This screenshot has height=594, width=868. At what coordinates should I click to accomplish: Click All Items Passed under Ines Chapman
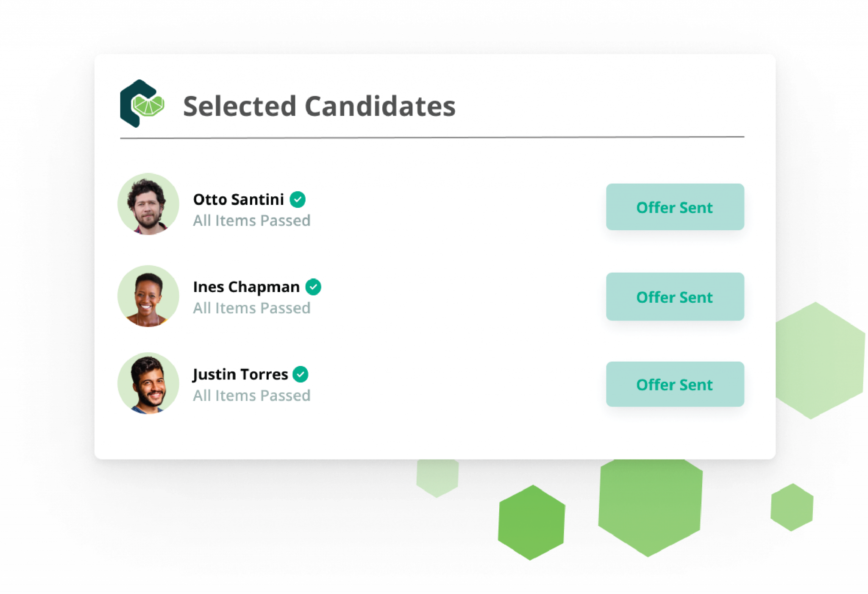pyautogui.click(x=252, y=308)
